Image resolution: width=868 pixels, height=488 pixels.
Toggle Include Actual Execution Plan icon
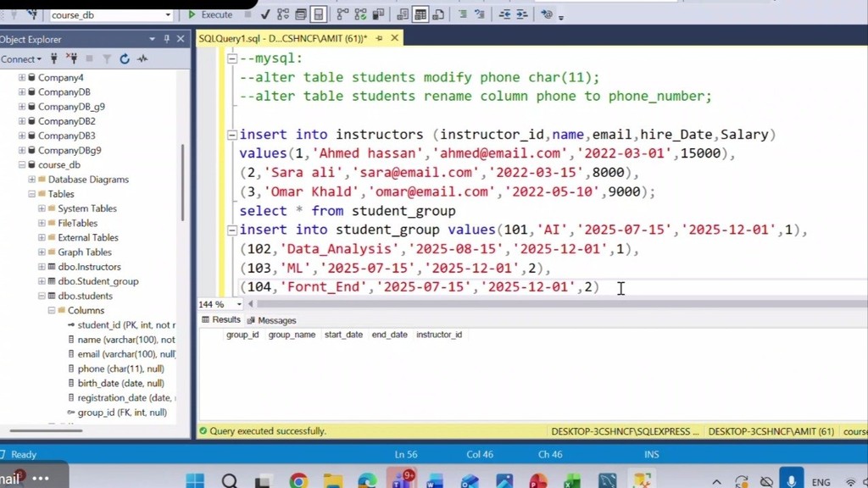click(342, 15)
